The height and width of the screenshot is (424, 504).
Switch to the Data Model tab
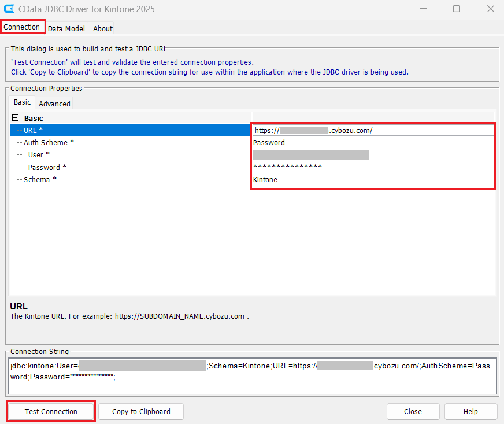click(x=66, y=28)
